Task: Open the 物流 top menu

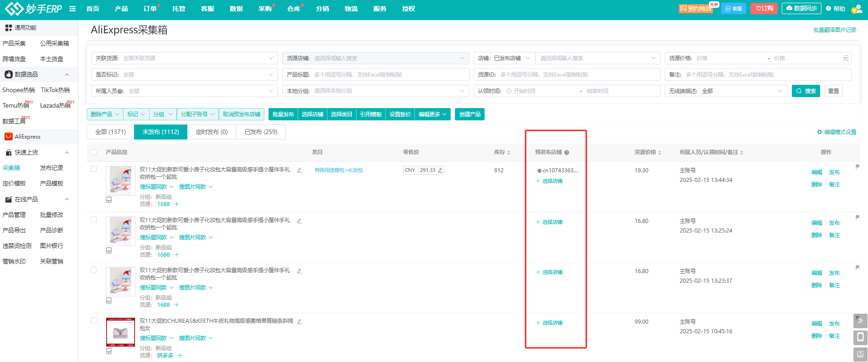Action: pyautogui.click(x=351, y=9)
